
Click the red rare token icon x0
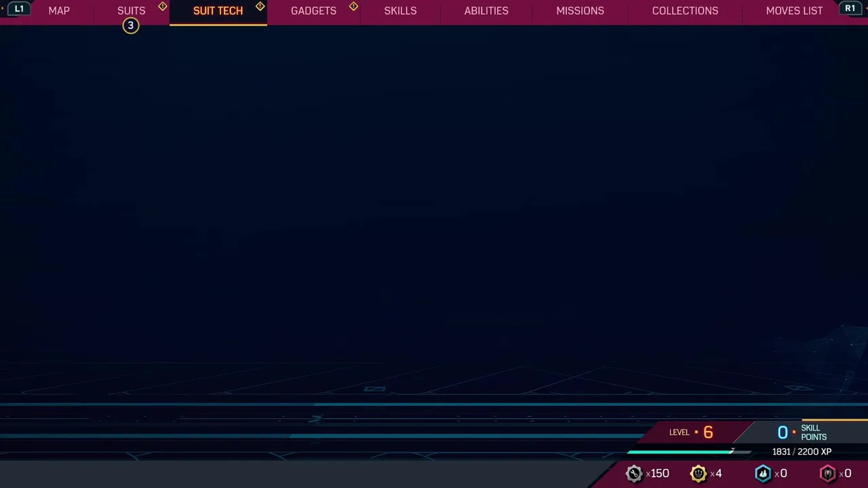827,474
